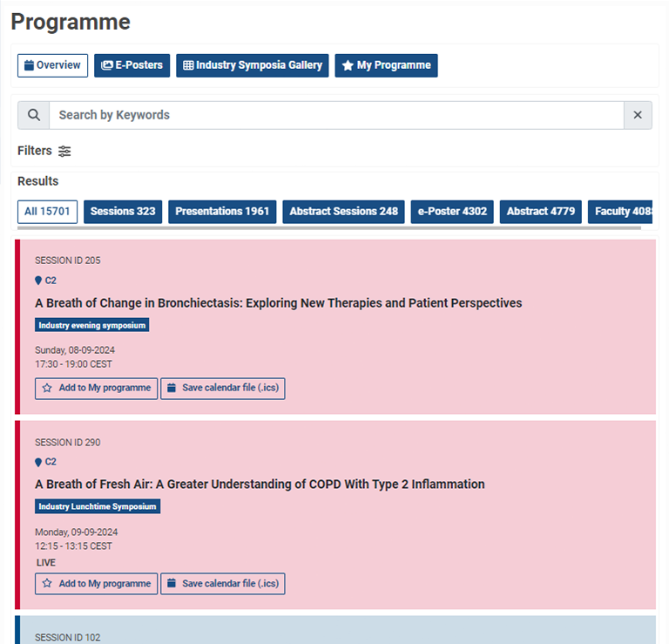
Task: Filter results by Sessions 323
Action: pyautogui.click(x=123, y=212)
